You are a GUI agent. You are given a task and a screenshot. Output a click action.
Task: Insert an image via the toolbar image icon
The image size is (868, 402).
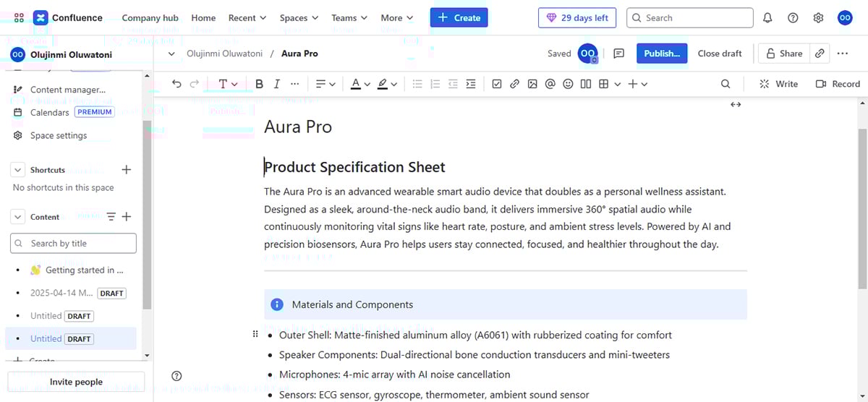[x=532, y=84]
